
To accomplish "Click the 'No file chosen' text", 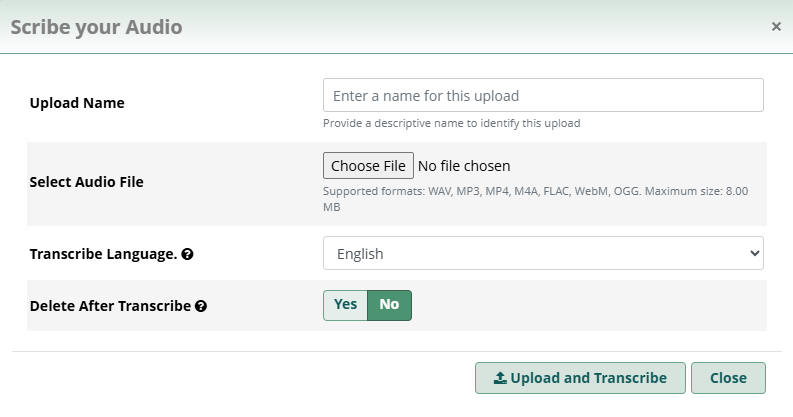I will coord(464,166).
